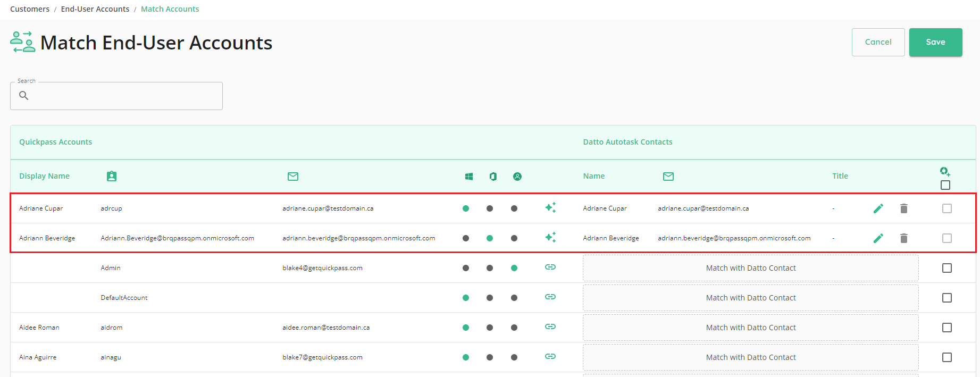This screenshot has width=980, height=377.
Task: Delete the Adriane Cupar match
Action: point(904,208)
